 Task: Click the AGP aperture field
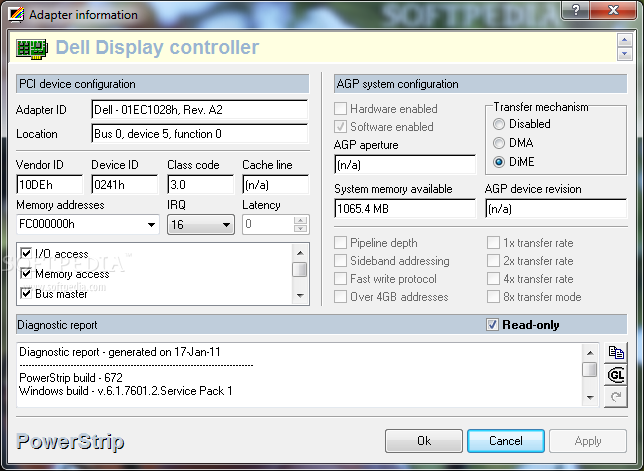click(x=405, y=165)
